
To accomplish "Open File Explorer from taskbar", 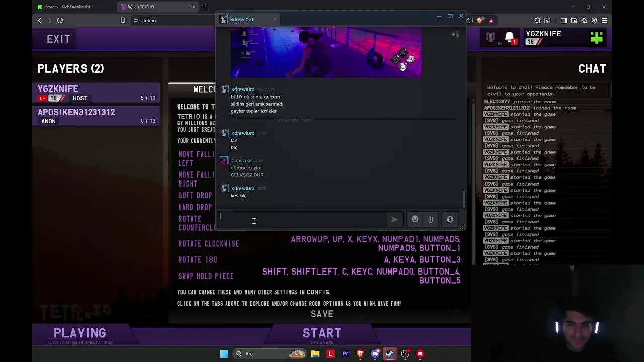I will pos(315,354).
